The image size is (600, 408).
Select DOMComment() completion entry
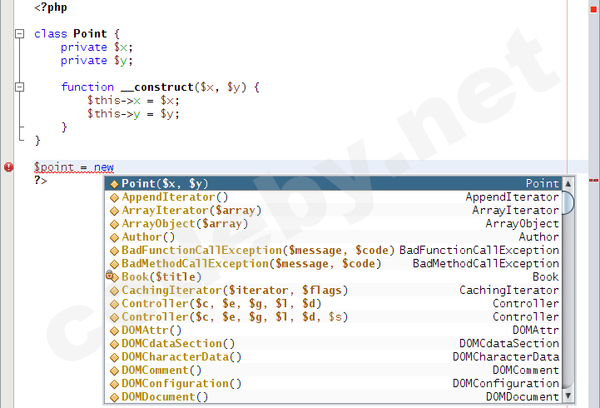click(333, 370)
